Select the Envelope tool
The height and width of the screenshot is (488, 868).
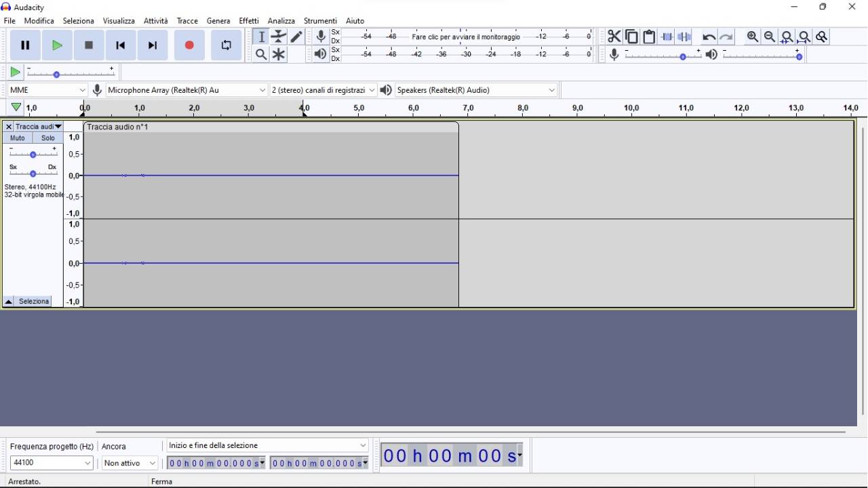click(x=278, y=37)
